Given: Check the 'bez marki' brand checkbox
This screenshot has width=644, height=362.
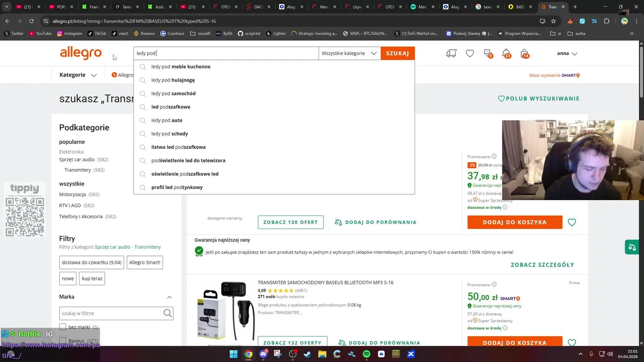Looking at the screenshot, I should 62,327.
